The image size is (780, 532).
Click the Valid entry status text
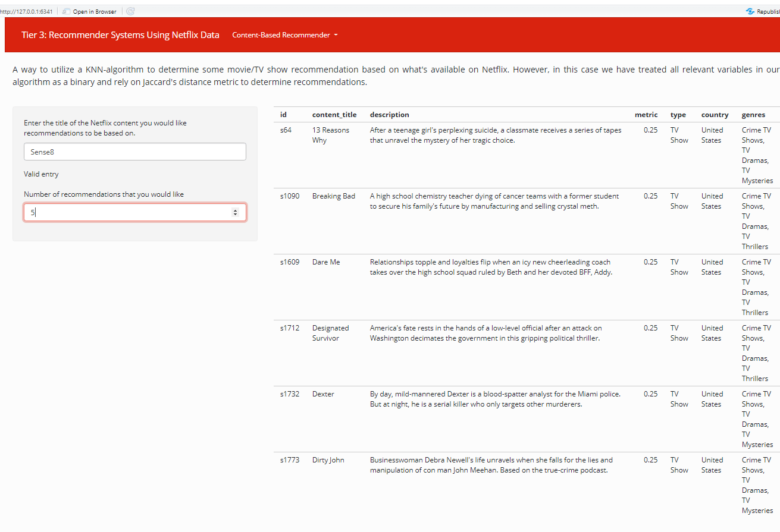coord(41,174)
